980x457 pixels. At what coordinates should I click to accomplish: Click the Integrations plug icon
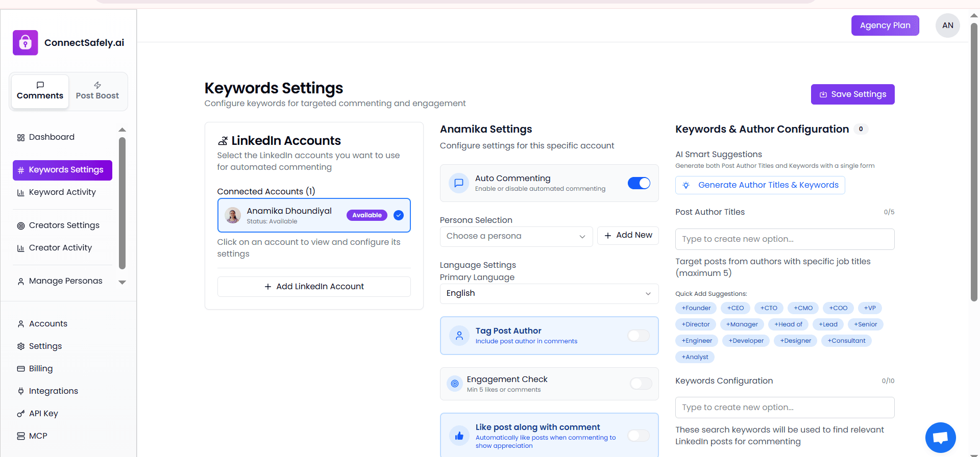point(21,391)
